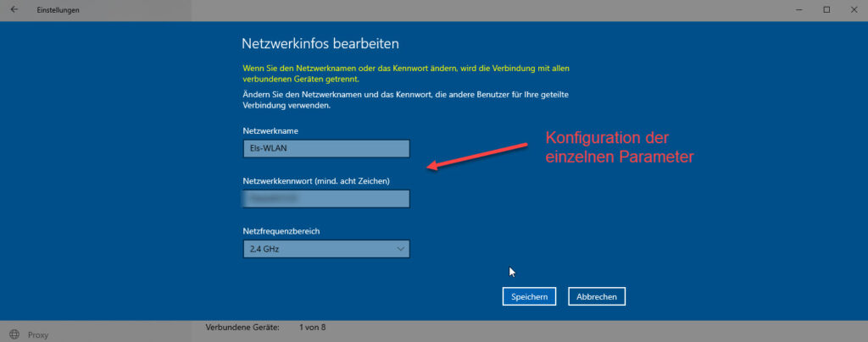This screenshot has height=342, width=868.
Task: Edit the Netzwerkname field containing Els-WLAN
Action: [x=326, y=149]
